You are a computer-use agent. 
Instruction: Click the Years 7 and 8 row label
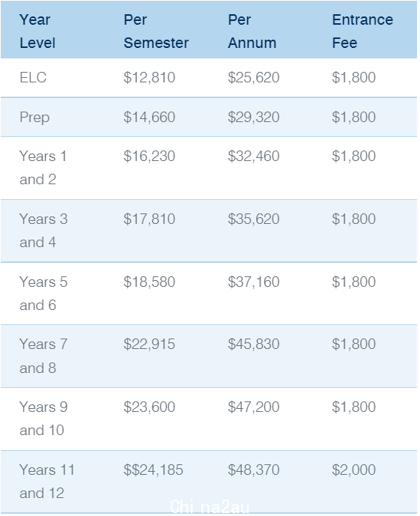(x=43, y=356)
